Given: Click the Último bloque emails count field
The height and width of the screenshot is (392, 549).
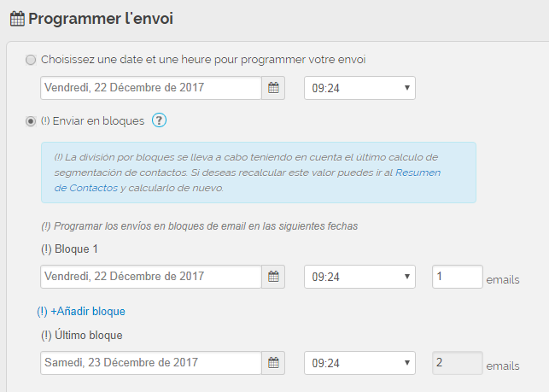Looking at the screenshot, I should (x=457, y=363).
